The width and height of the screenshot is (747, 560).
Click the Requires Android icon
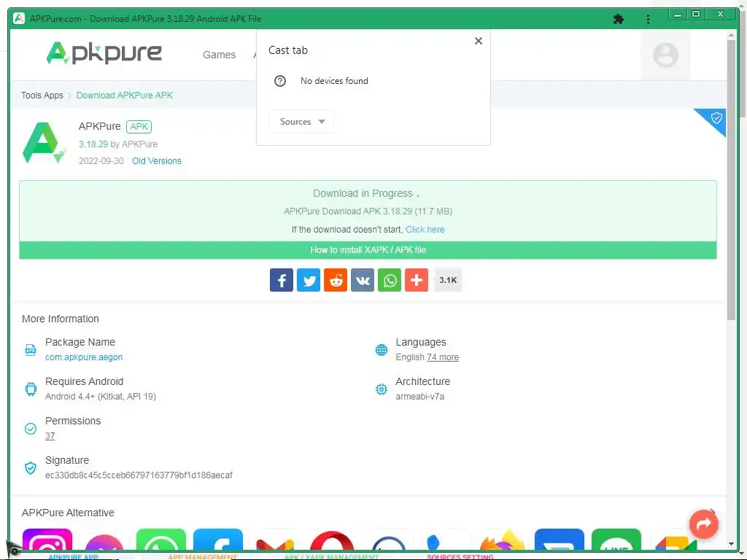tap(31, 389)
